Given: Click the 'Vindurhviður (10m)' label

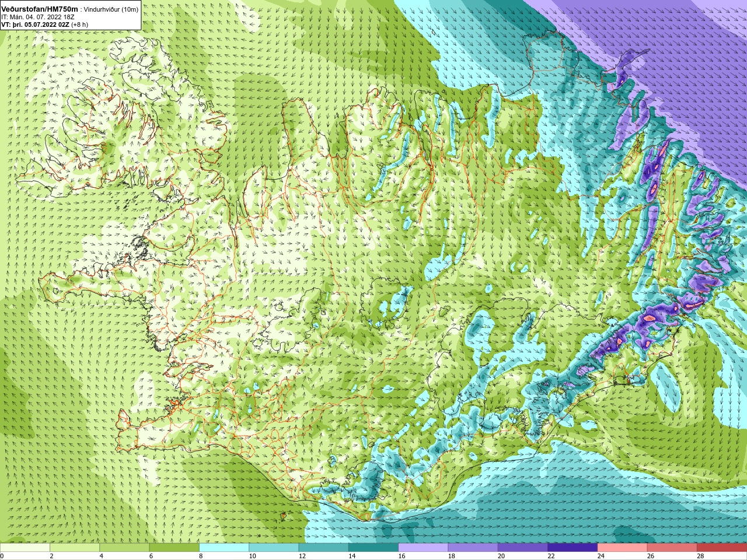Looking at the screenshot, I should point(111,9).
